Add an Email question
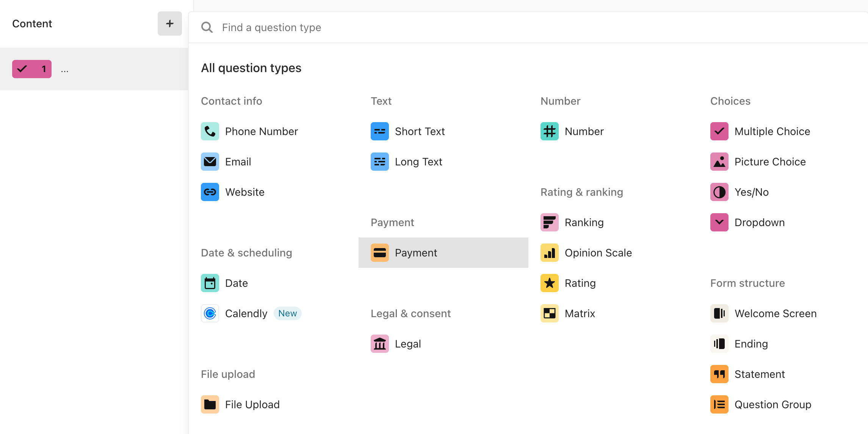 (x=274, y=162)
